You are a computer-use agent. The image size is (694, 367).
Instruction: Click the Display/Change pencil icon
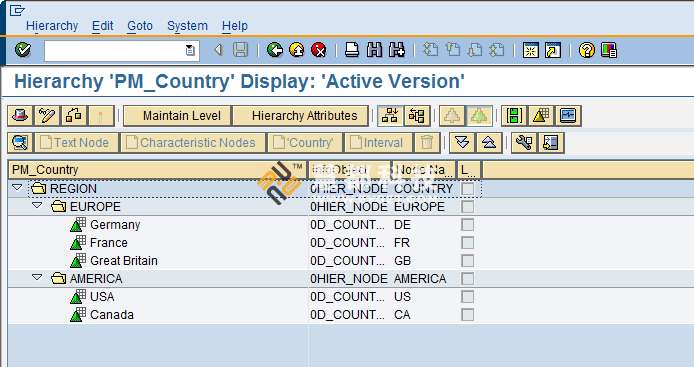click(x=47, y=116)
